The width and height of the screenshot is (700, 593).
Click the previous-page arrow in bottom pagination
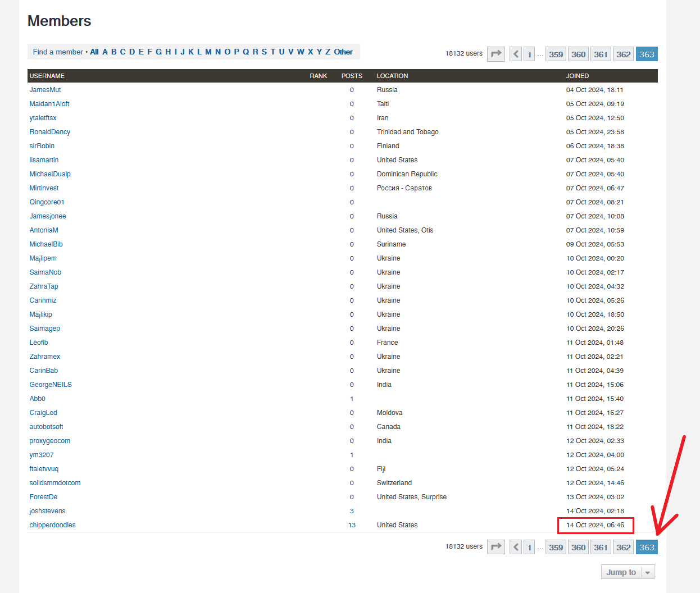click(515, 546)
